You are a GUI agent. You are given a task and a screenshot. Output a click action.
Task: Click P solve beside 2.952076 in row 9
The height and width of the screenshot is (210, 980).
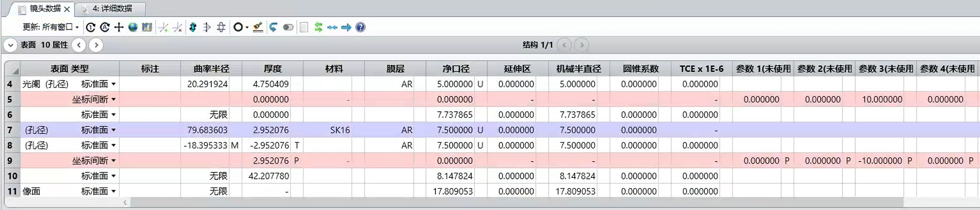pos(297,161)
